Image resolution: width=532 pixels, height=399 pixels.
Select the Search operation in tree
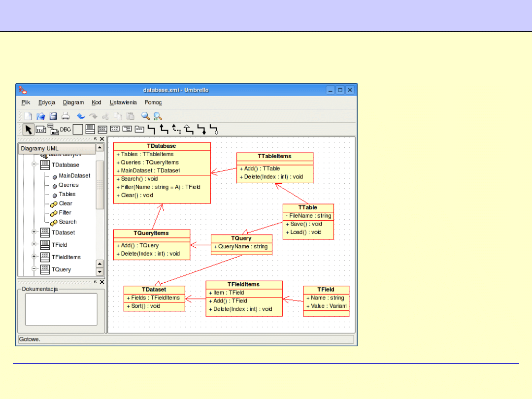tap(67, 222)
